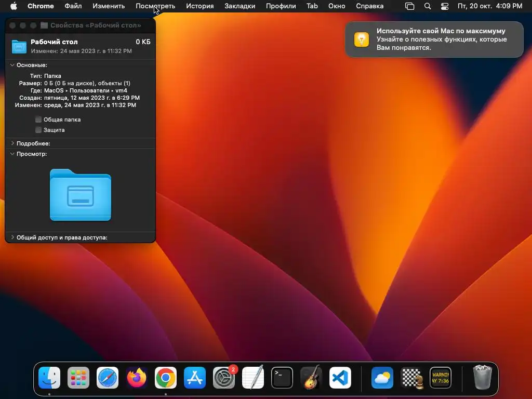Launch Visual Studio Code from Dock

340,378
